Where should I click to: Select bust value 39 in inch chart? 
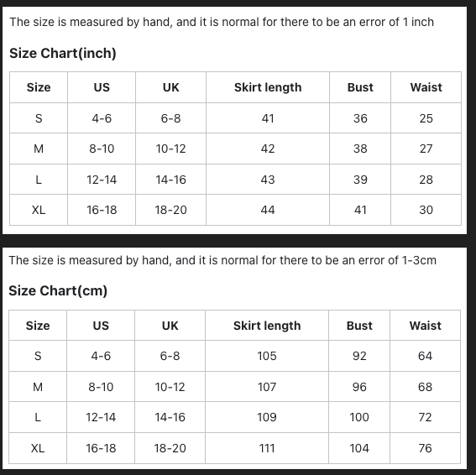(x=360, y=180)
